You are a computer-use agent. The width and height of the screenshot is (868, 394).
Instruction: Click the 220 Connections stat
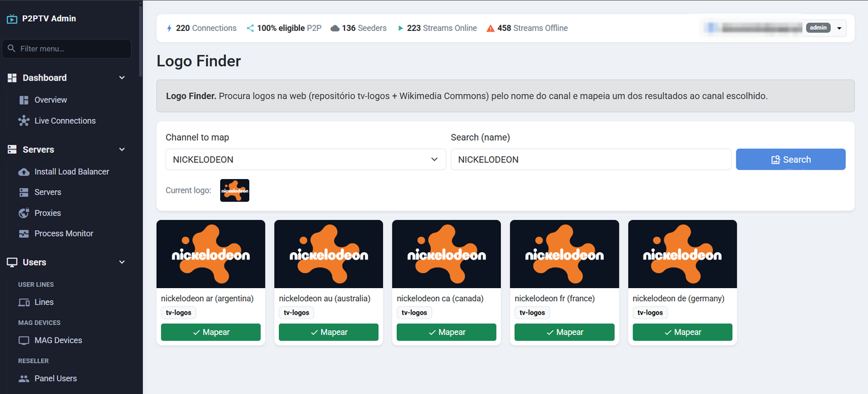(201, 28)
